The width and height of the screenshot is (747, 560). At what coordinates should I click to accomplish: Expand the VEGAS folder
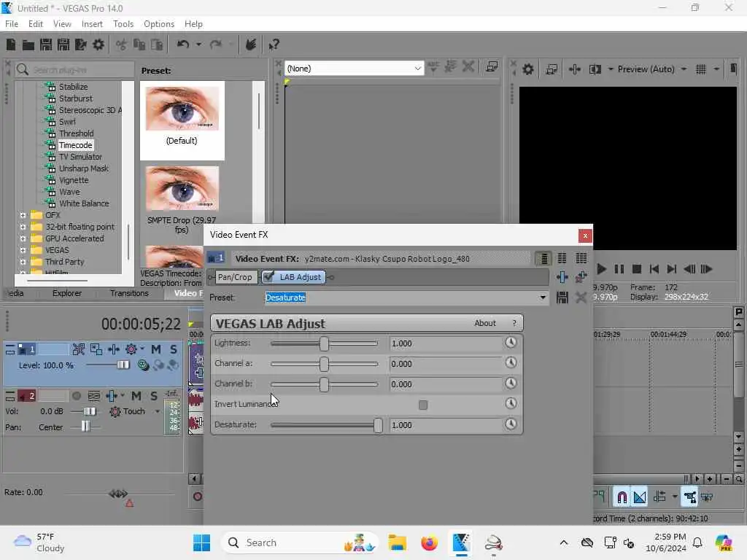23,250
